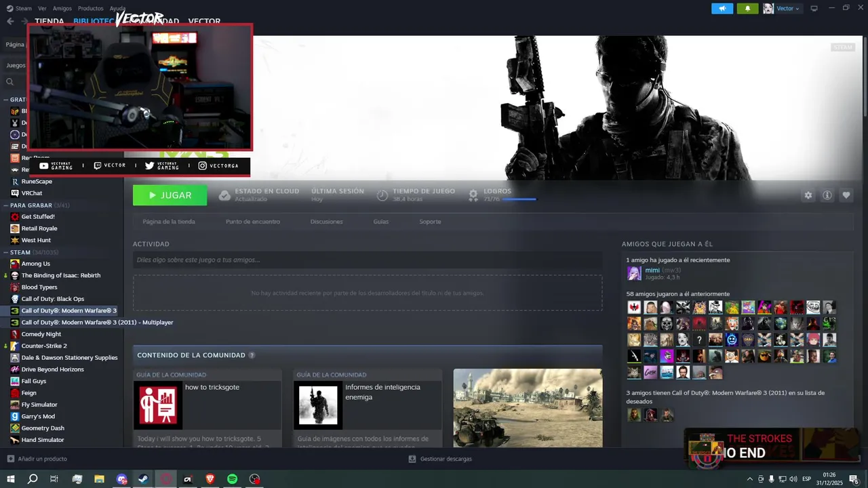Show hidden system tray icons
This screenshot has width=868, height=488.
[x=749, y=479]
